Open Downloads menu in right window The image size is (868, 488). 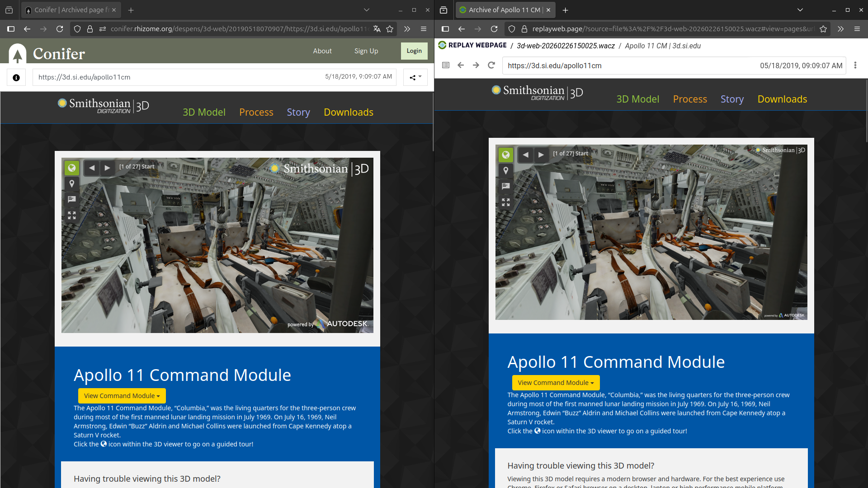[x=782, y=99]
